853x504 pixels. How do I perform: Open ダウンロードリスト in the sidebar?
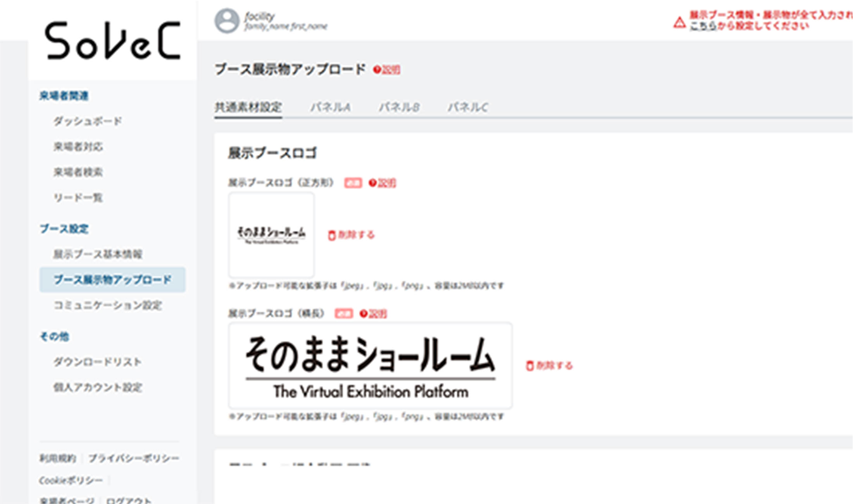click(x=97, y=362)
